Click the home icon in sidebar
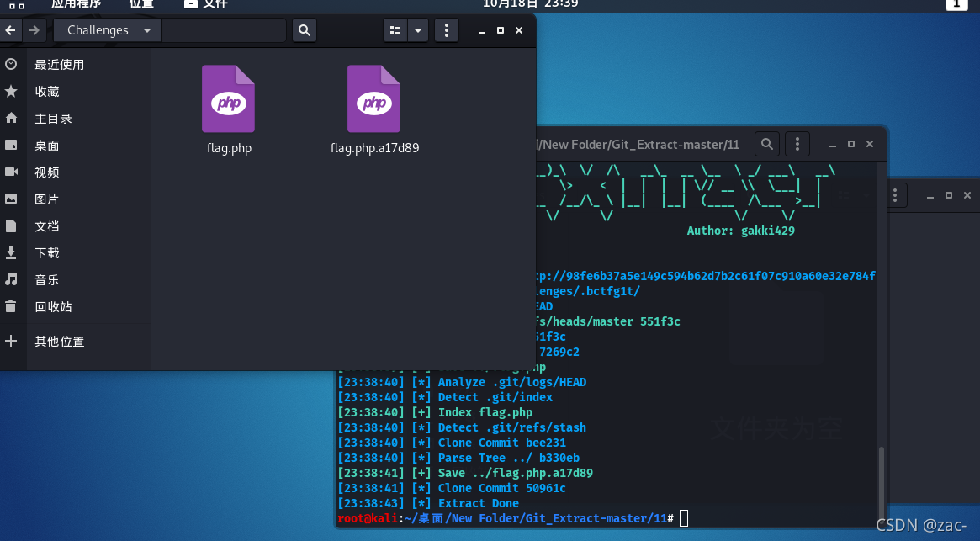Screen dimensions: 980x541 click(11, 118)
